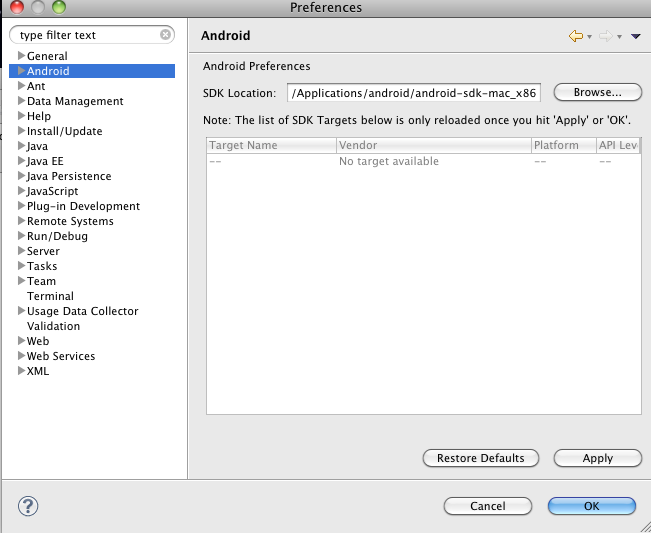Click the Help question mark icon
Screen dimensions: 651x533
click(x=28, y=506)
